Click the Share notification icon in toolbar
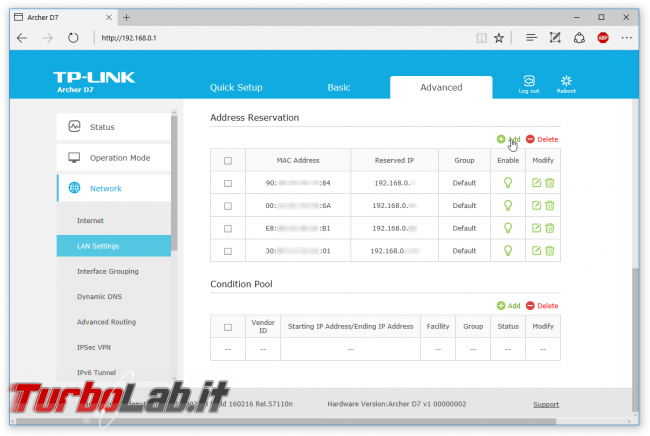 579,38
